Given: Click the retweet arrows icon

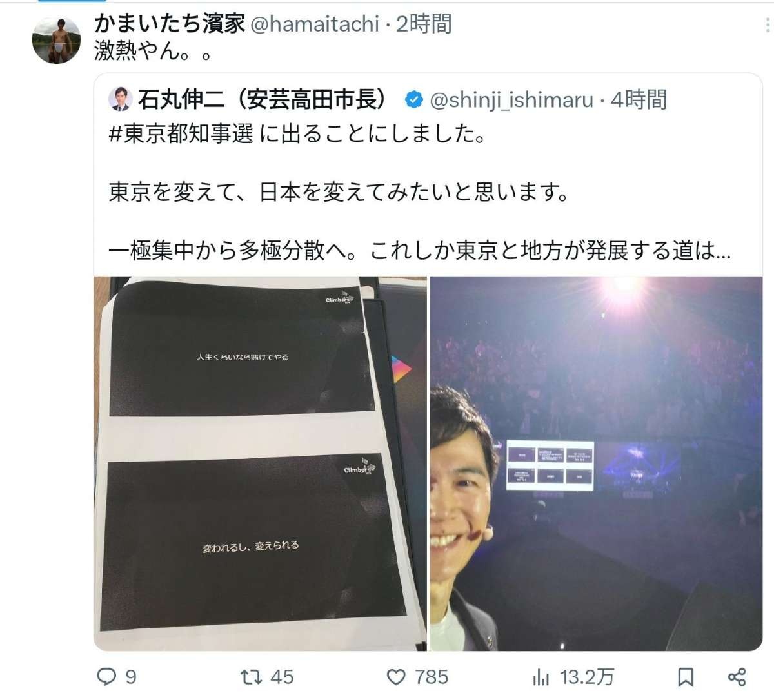Looking at the screenshot, I should [x=250, y=676].
